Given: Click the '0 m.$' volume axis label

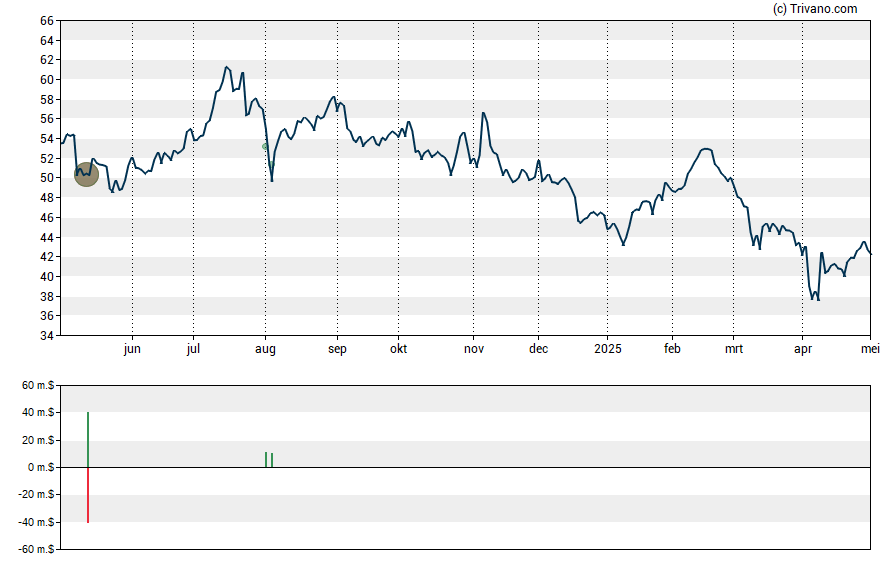Looking at the screenshot, I should pyautogui.click(x=41, y=468).
